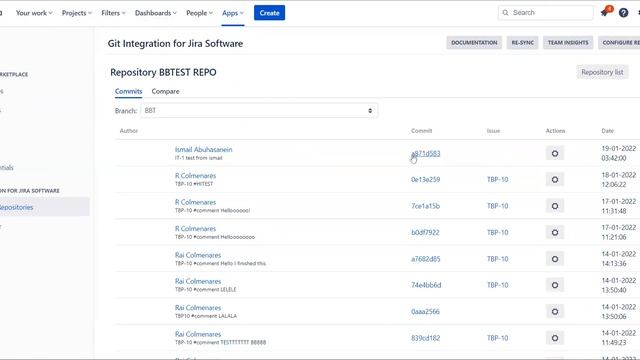640x360 pixels.
Task: Click the search magnifier icon
Action: coord(505,13)
